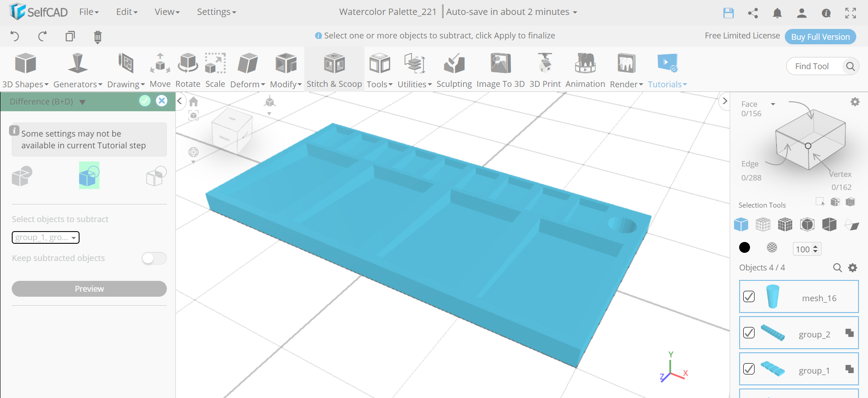Choose the Union boolean mode icon

click(22, 176)
